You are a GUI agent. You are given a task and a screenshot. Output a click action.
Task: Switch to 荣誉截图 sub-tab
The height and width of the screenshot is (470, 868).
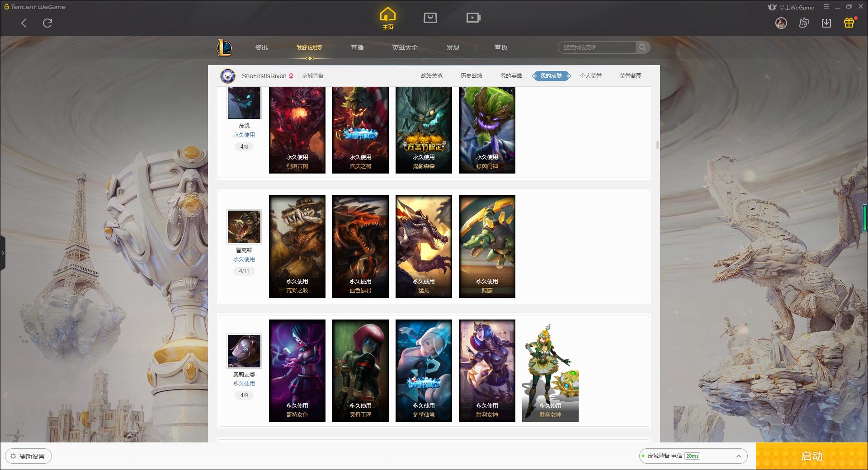[x=631, y=76]
